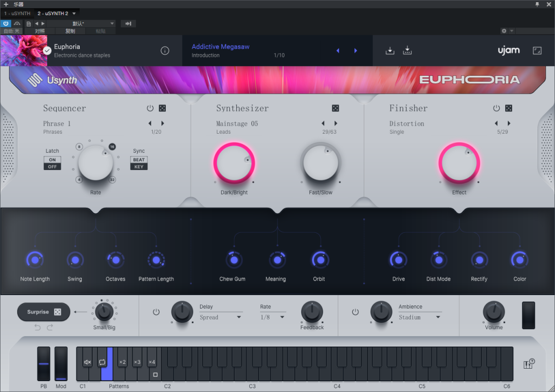
Task: Click the 复制 copy button
Action: 70,31
